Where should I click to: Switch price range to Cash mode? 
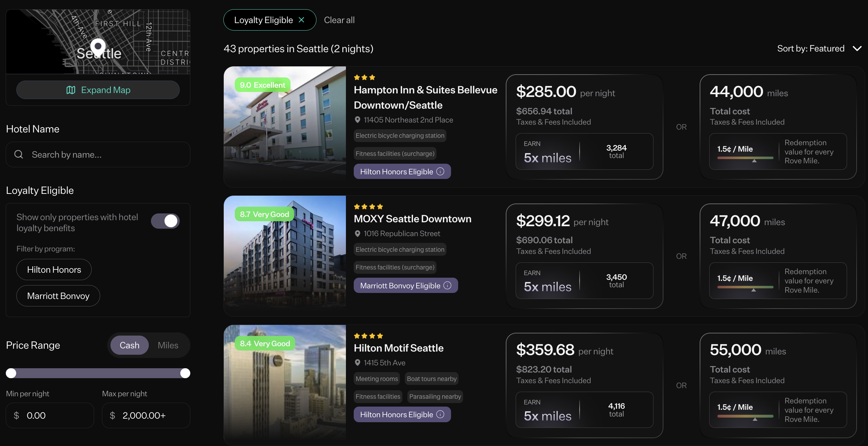[129, 345]
